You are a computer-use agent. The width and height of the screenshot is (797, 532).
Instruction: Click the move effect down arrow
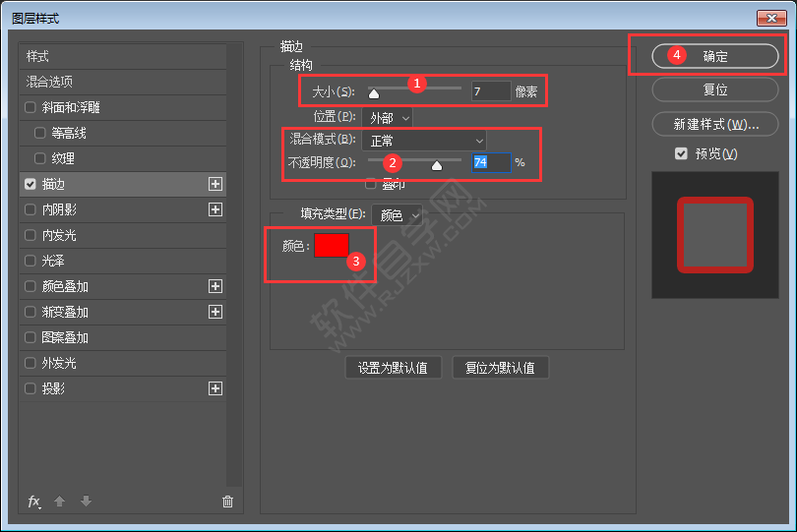click(86, 502)
